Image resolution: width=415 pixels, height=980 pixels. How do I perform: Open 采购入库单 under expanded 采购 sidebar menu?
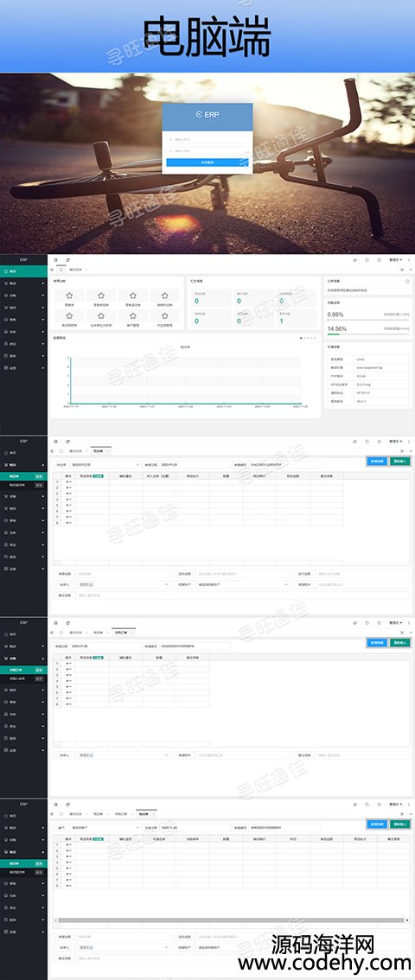coord(23,678)
